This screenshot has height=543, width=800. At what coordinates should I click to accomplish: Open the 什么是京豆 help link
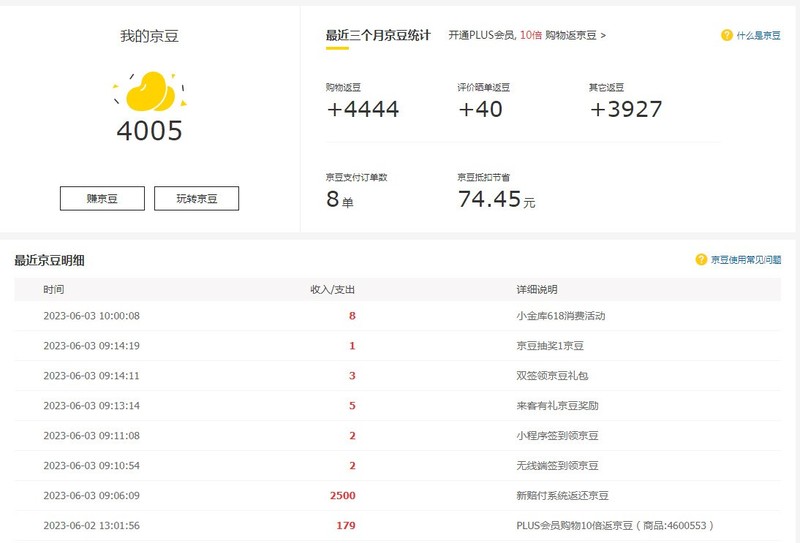tap(758, 35)
